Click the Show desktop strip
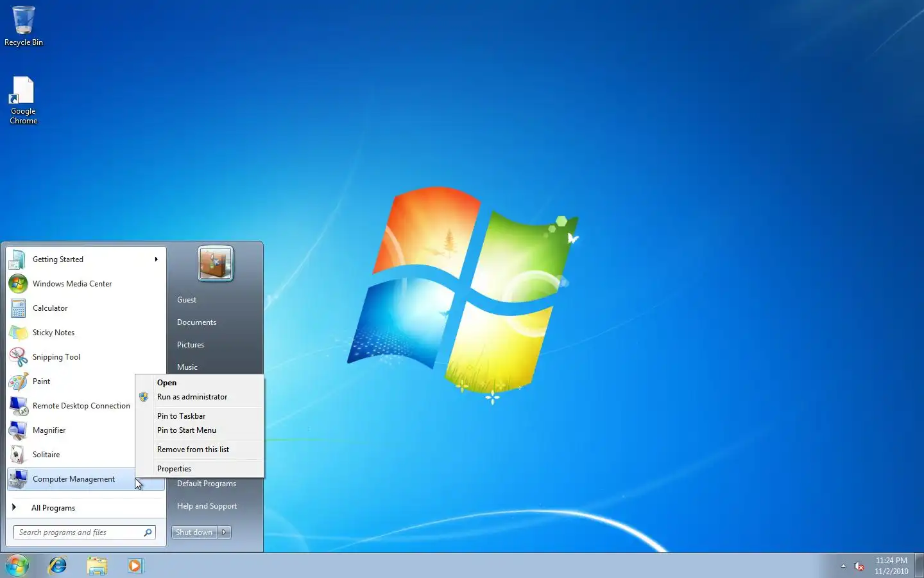Screen dimensions: 924x578 pyautogui.click(x=919, y=566)
